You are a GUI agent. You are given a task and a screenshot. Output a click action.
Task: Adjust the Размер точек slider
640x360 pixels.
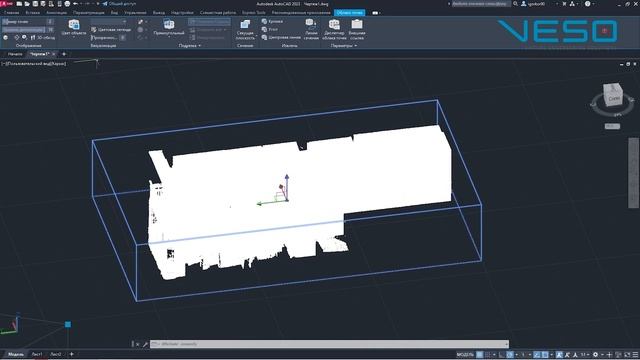[x=24, y=22]
